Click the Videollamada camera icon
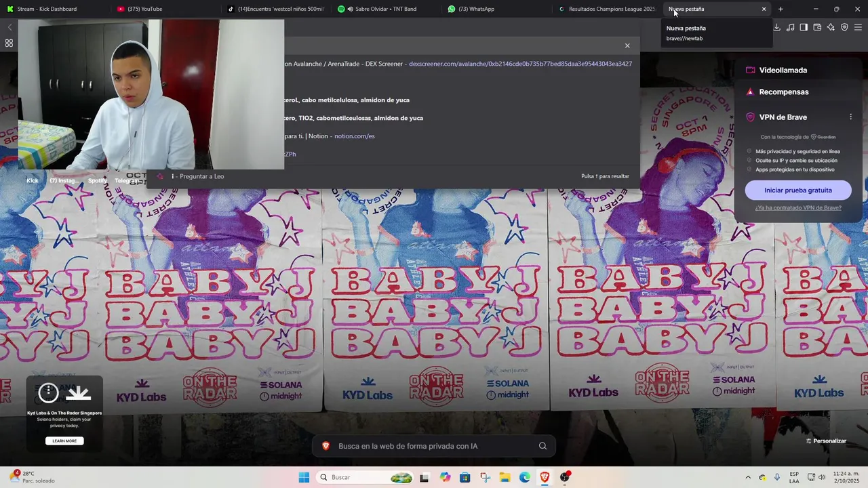 (750, 70)
